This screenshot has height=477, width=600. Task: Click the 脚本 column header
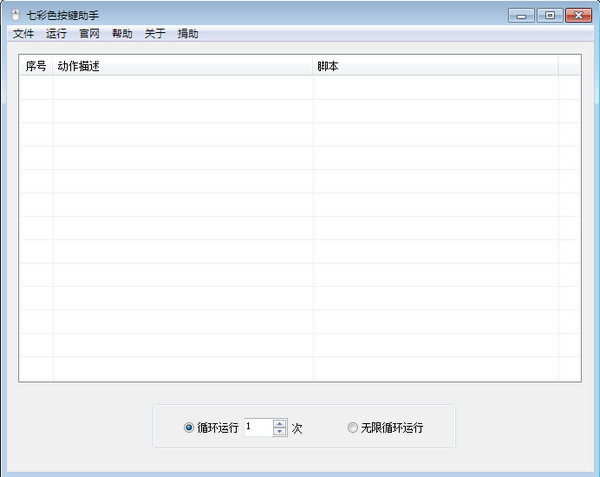435,66
